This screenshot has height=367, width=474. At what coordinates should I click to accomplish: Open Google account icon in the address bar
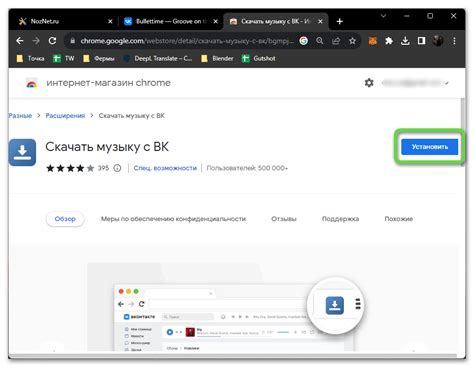pos(303,41)
